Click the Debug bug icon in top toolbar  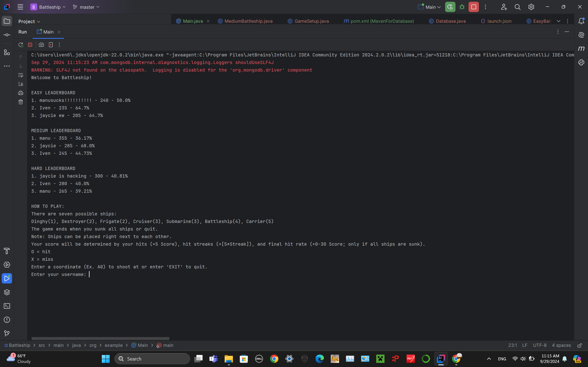[462, 7]
